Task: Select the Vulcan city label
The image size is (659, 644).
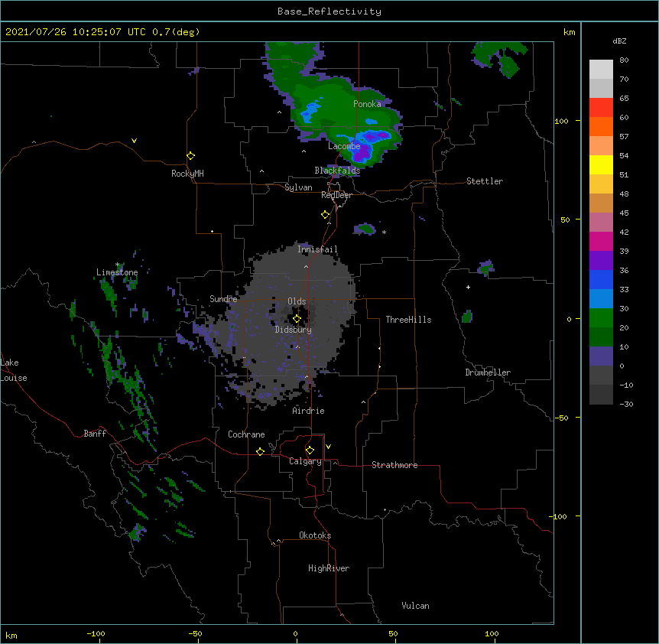Action: click(x=415, y=606)
